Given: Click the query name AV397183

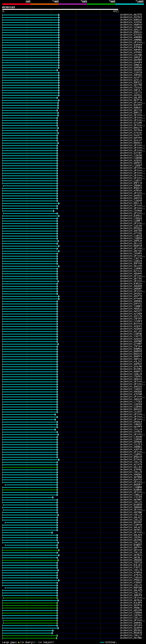Looking at the screenshot, I should click(8, 7).
